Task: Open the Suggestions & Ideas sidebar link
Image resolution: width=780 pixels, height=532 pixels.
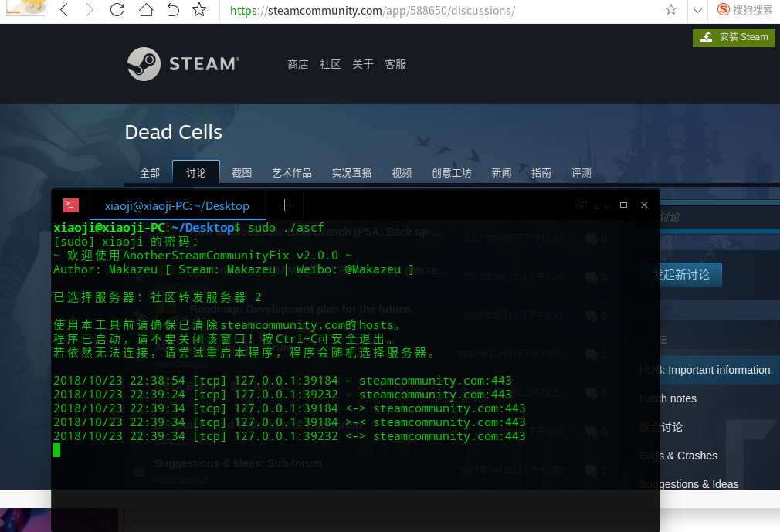Action: 689,484
